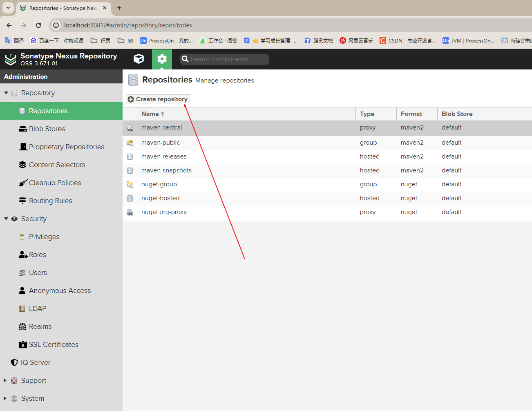The height and width of the screenshot is (411, 532).
Task: Click the Repositories sidebar database icon
Action: coord(22,111)
